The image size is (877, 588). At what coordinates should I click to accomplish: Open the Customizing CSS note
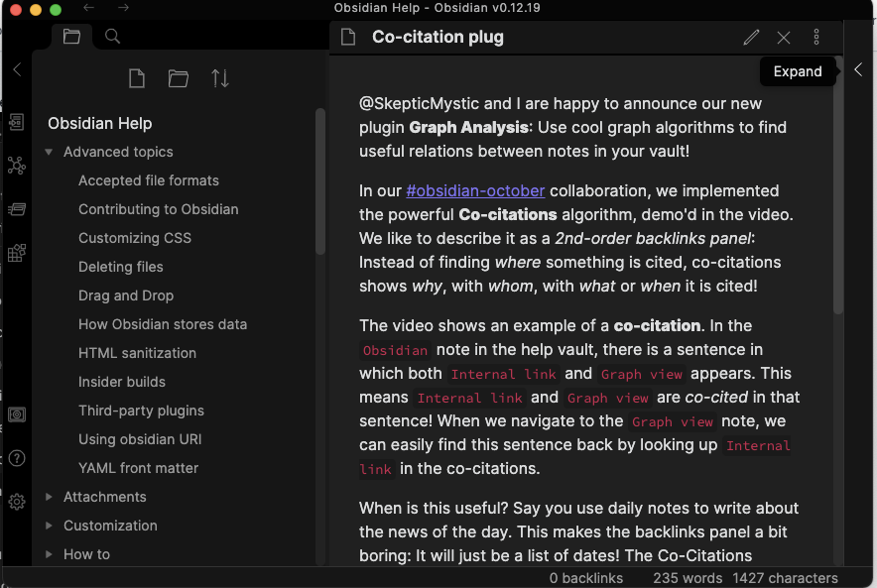coord(135,238)
